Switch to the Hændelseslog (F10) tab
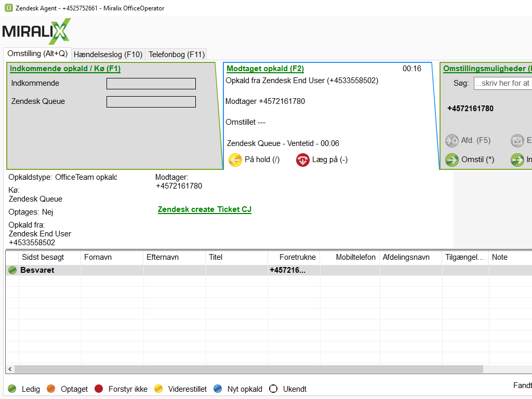The width and height of the screenshot is (532, 399). coord(108,55)
